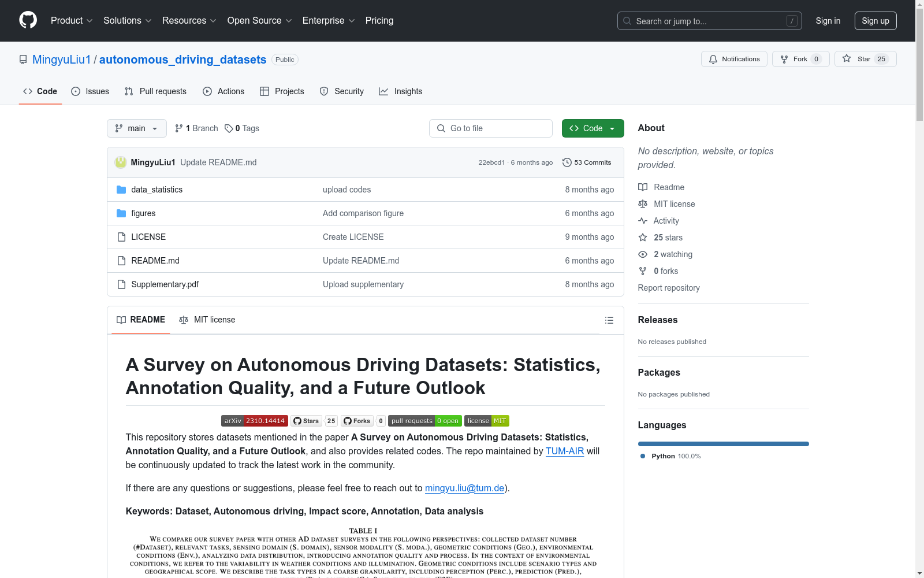Click the LICENSE file icon

tap(121, 237)
